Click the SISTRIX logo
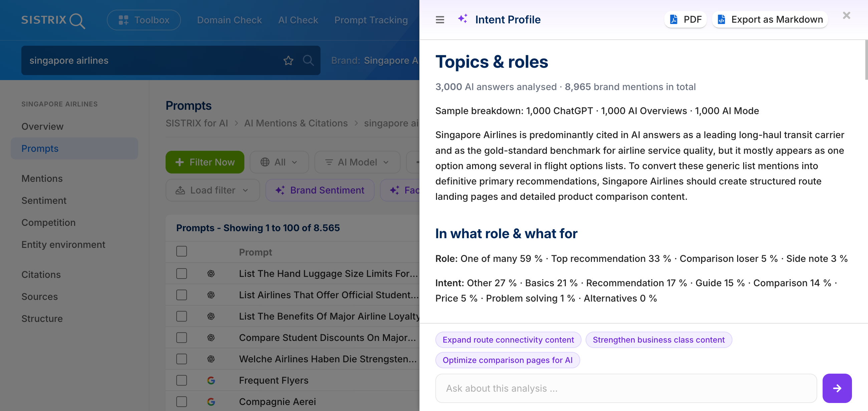The image size is (868, 411). pyautogui.click(x=53, y=20)
